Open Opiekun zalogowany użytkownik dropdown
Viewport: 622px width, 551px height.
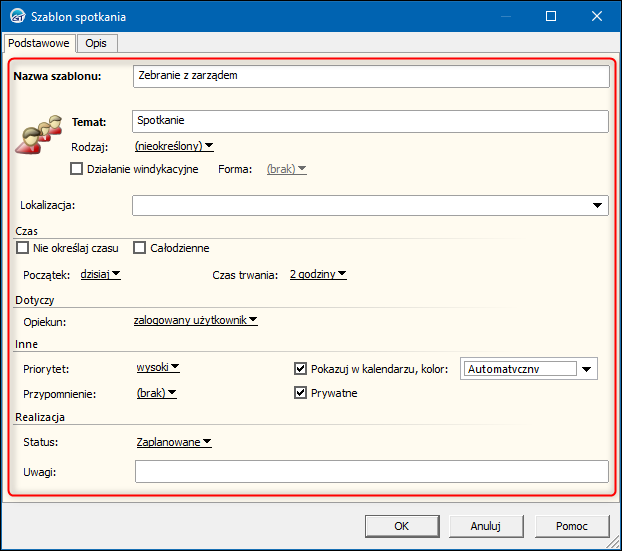click(x=196, y=320)
